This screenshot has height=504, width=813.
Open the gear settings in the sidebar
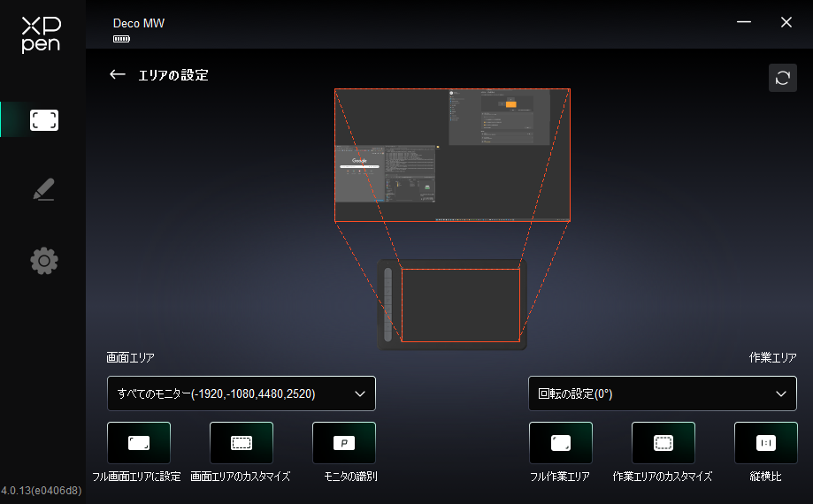(43, 260)
